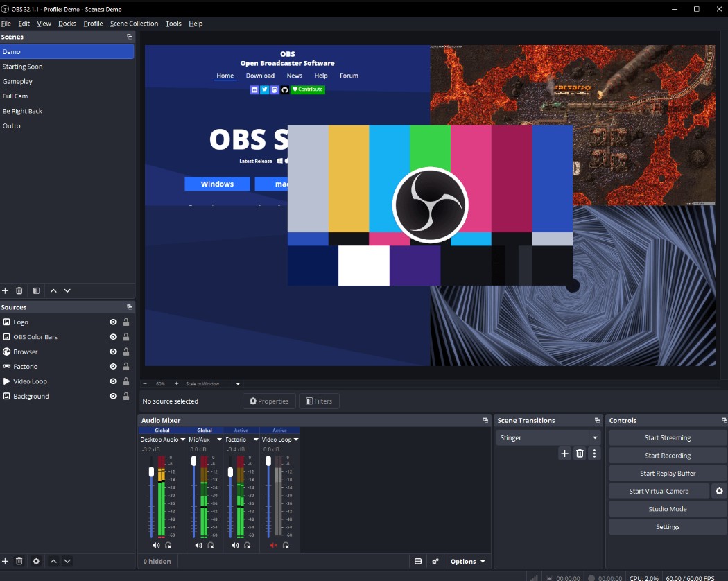Remove selected scene with trash icon
728x581 pixels.
click(x=19, y=290)
